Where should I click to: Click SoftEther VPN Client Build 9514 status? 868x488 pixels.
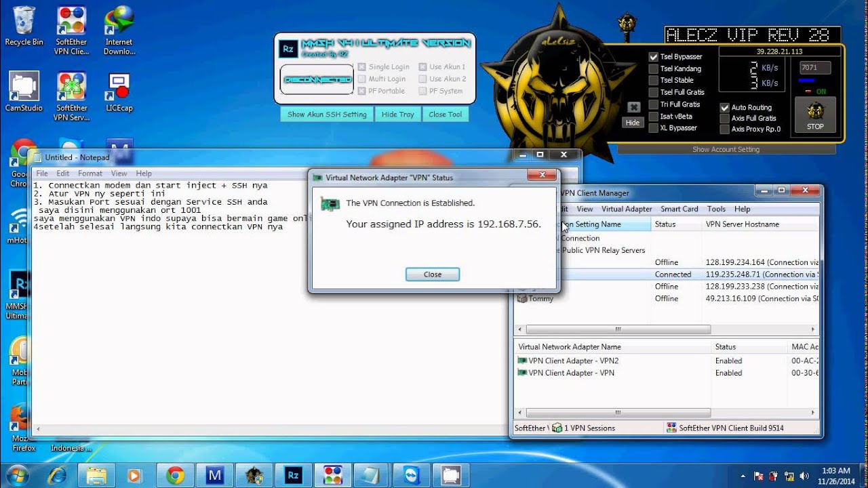coord(724,428)
